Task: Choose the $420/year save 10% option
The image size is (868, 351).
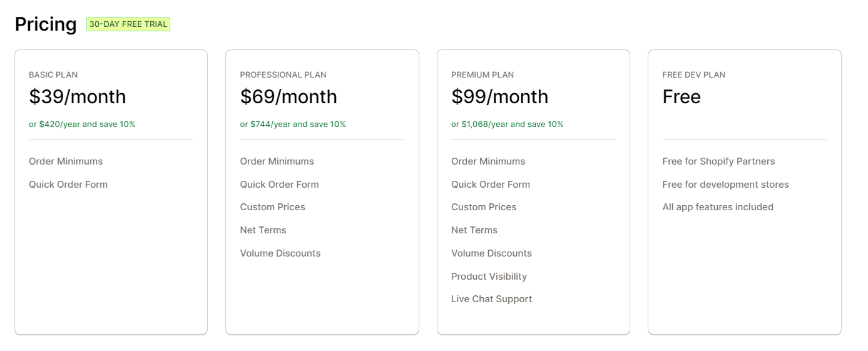Action: tap(82, 124)
